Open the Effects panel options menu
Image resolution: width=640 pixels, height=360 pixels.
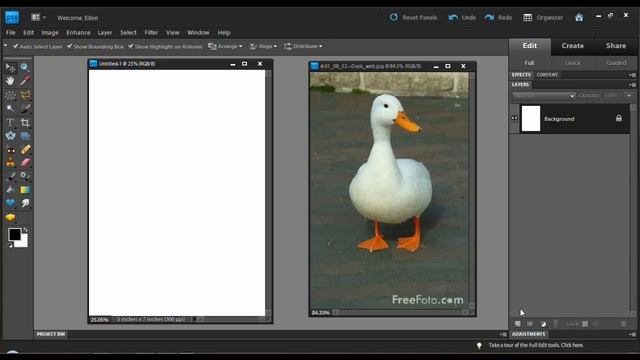[x=632, y=75]
